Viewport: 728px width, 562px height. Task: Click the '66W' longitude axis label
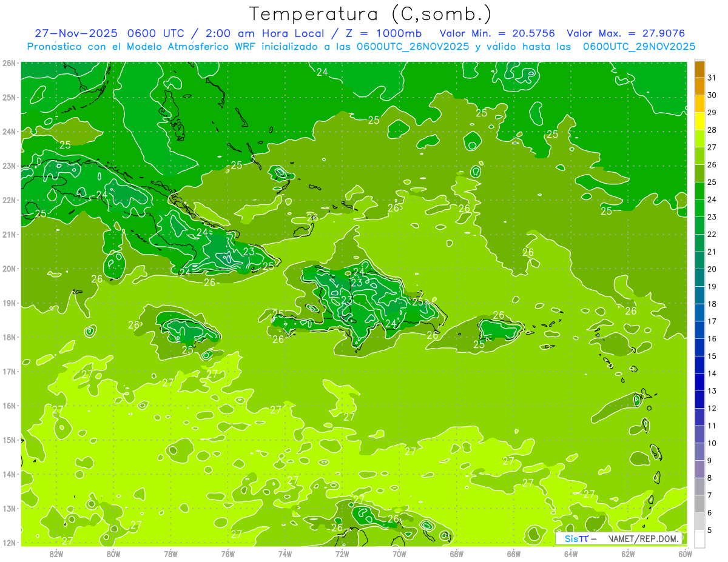coord(513,553)
